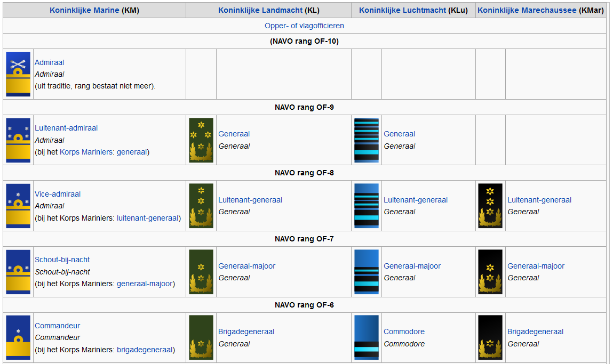Open Luchtmacht OF-9 Generaal insignia image

click(367, 140)
